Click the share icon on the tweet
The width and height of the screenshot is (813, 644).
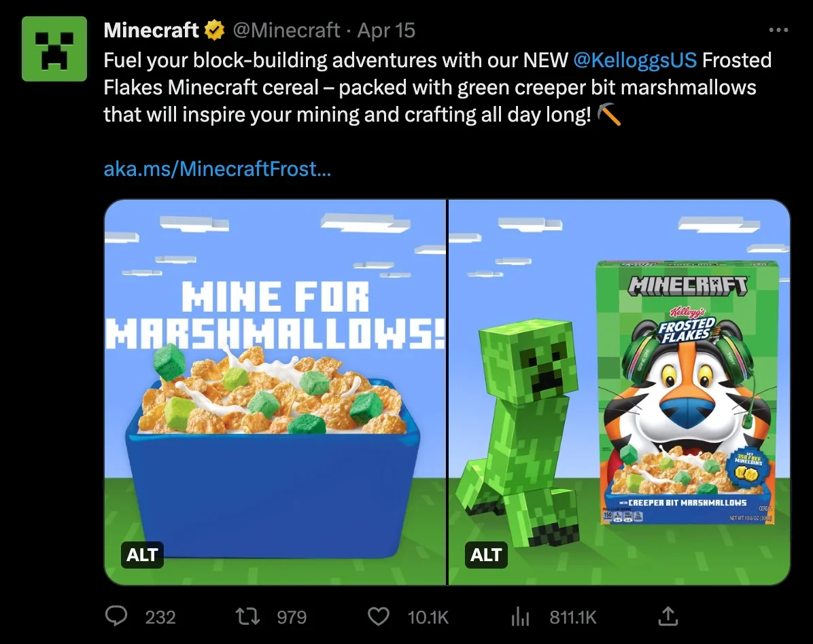click(x=667, y=617)
